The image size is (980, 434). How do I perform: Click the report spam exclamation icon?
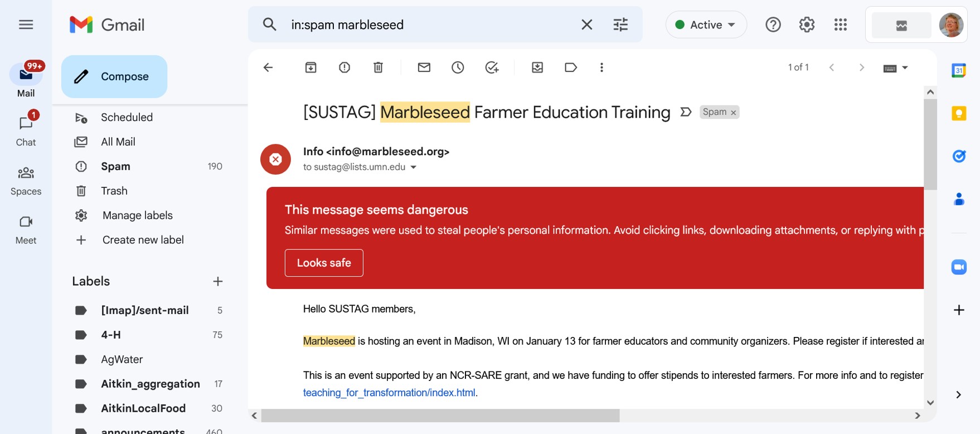[x=345, y=67]
